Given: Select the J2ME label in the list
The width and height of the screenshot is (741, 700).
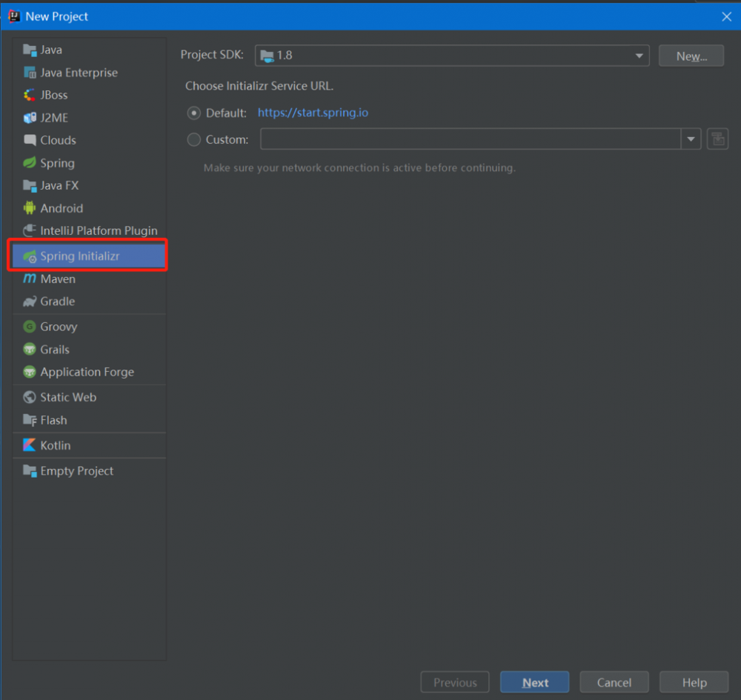Looking at the screenshot, I should (x=54, y=118).
